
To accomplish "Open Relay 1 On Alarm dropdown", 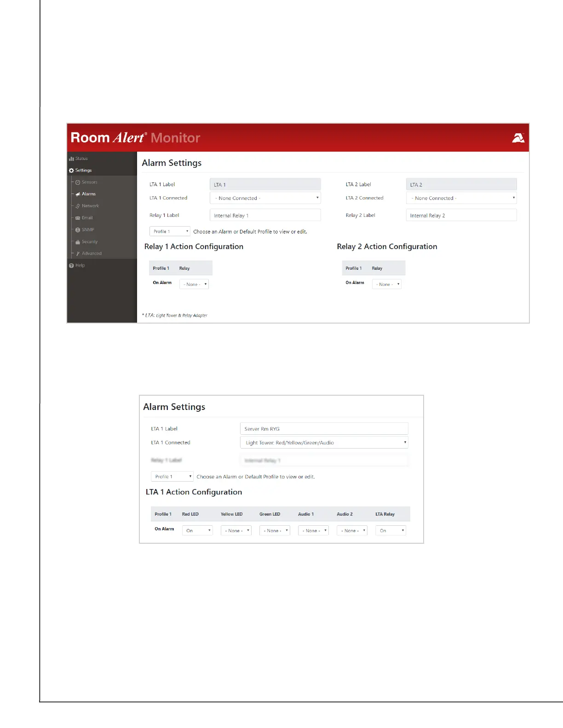I will pos(194,284).
